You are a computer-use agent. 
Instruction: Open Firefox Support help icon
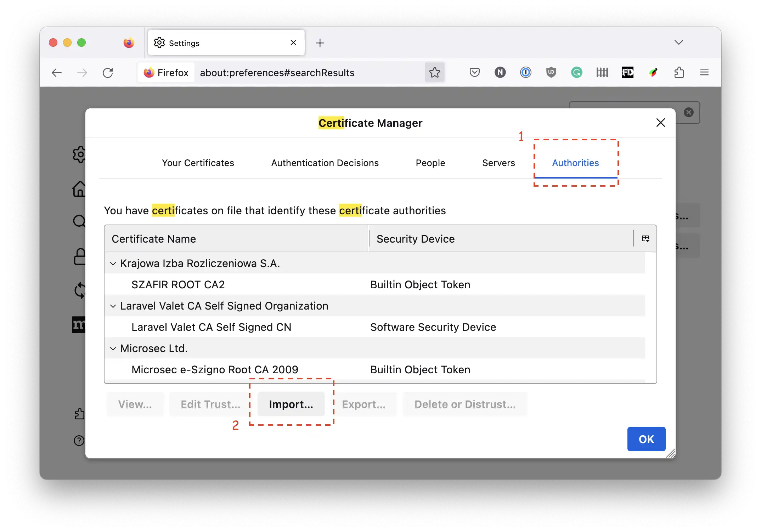pos(79,441)
